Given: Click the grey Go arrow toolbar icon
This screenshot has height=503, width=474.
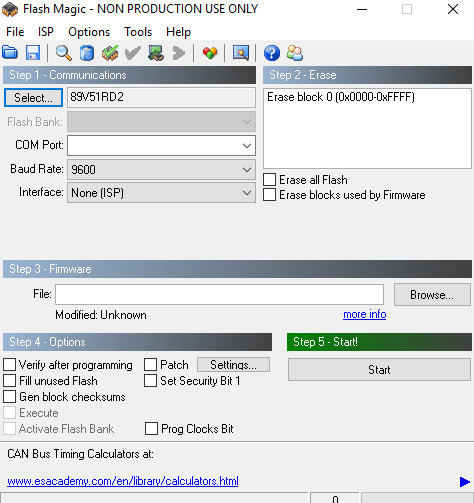Looking at the screenshot, I should point(179,53).
